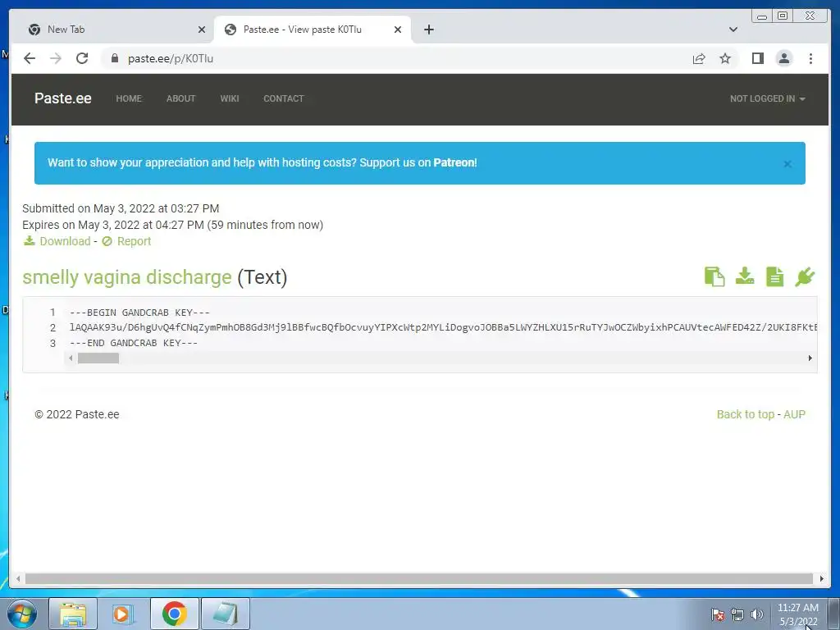Close the New Tab tab
This screenshot has width=840, height=630.
202,30
